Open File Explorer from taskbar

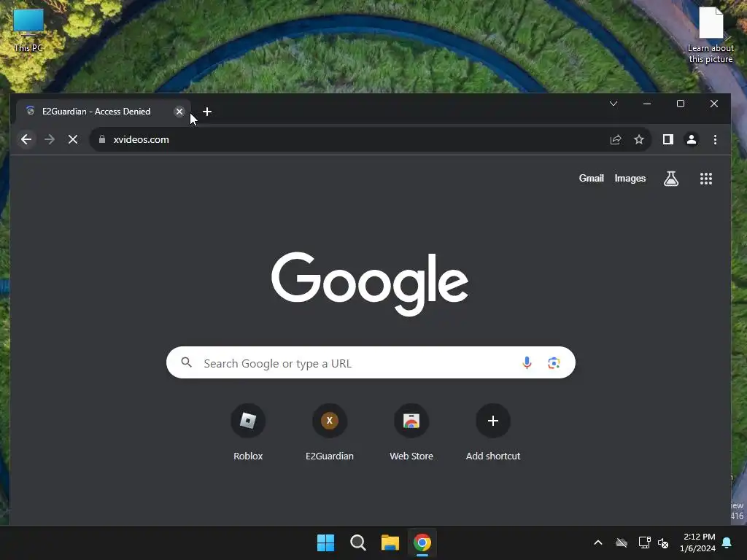pyautogui.click(x=390, y=542)
